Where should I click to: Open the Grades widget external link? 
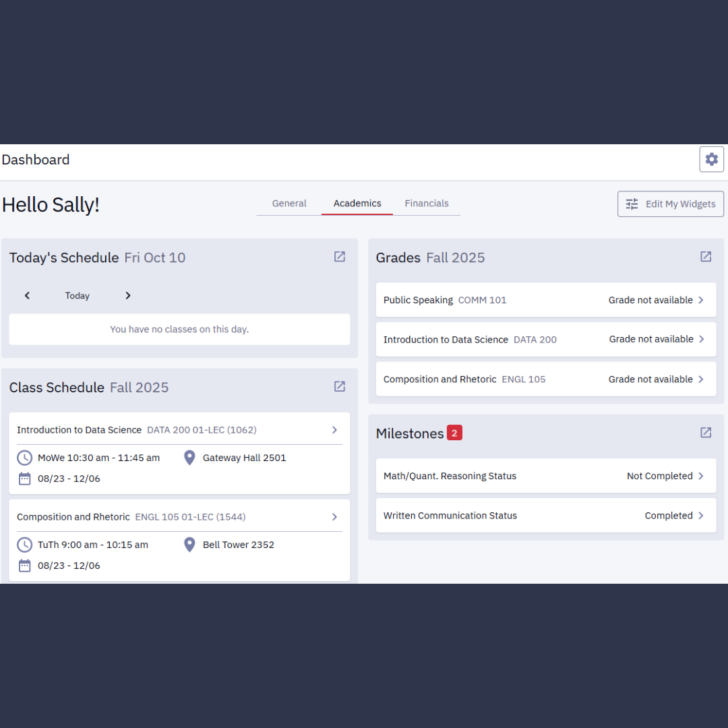pyautogui.click(x=705, y=256)
